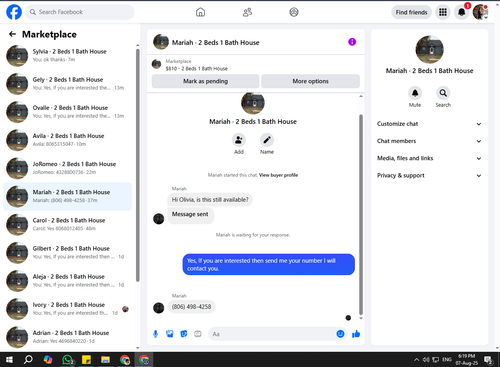Attach a photo using the image icon
This screenshot has height=367, width=500.
point(170,334)
